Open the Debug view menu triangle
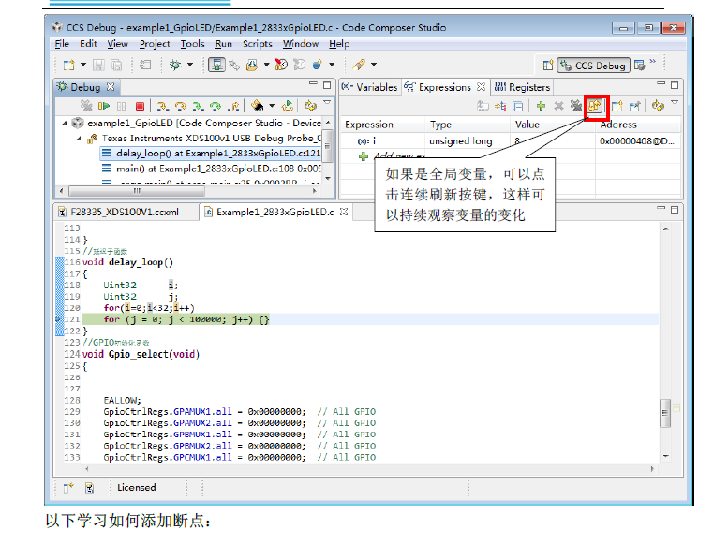 tap(327, 102)
